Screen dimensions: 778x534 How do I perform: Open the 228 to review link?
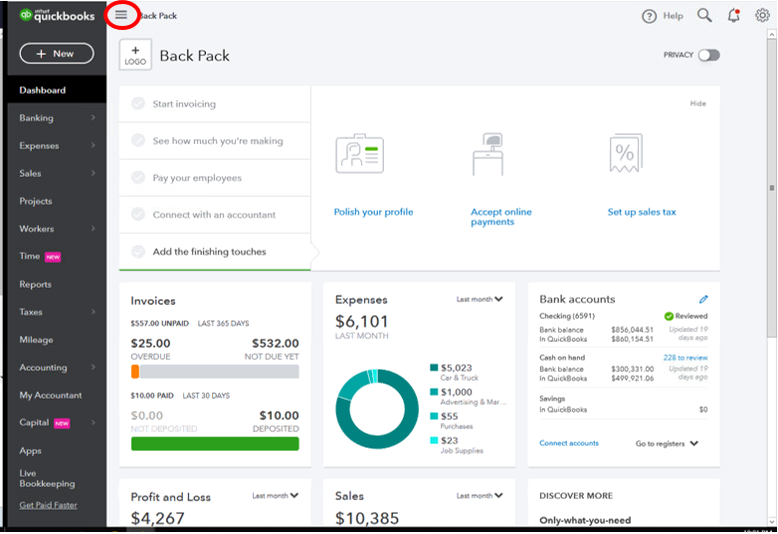pyautogui.click(x=685, y=358)
